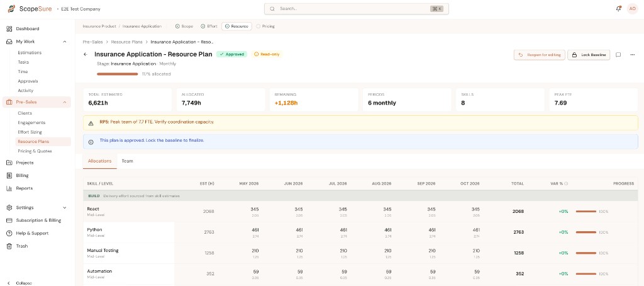
Task: Click the 117% allocated progress bar
Action: [x=118, y=74]
